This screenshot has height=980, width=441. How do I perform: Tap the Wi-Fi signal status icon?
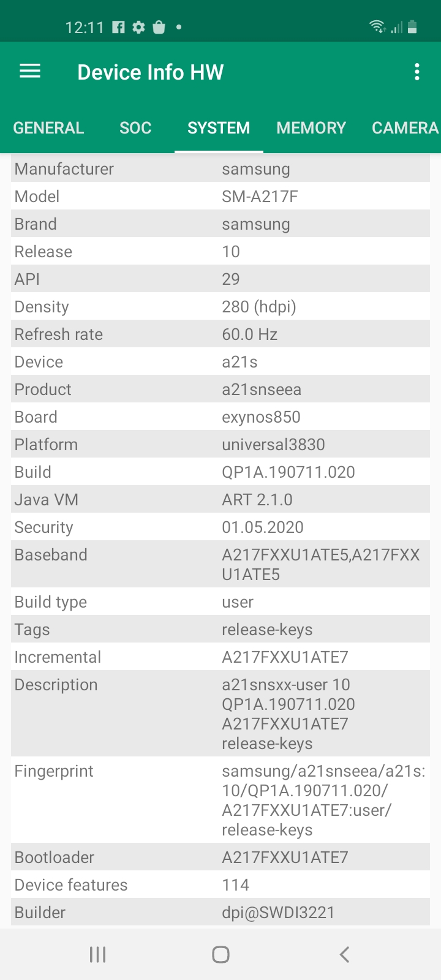[x=377, y=26]
